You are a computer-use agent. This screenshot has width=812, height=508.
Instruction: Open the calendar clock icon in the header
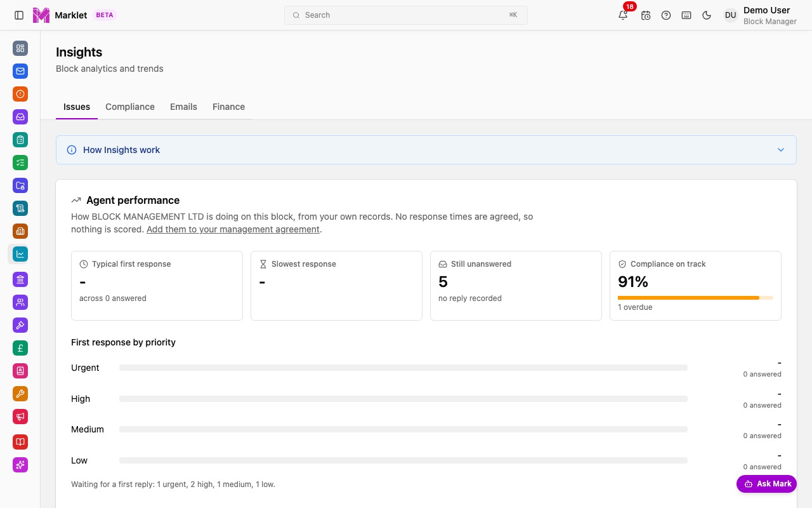pyautogui.click(x=646, y=15)
